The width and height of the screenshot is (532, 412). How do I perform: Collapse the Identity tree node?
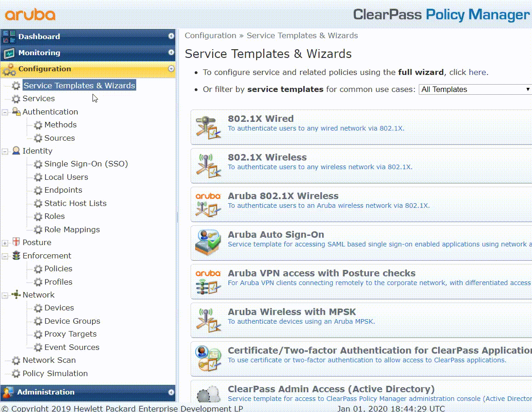(x=5, y=151)
